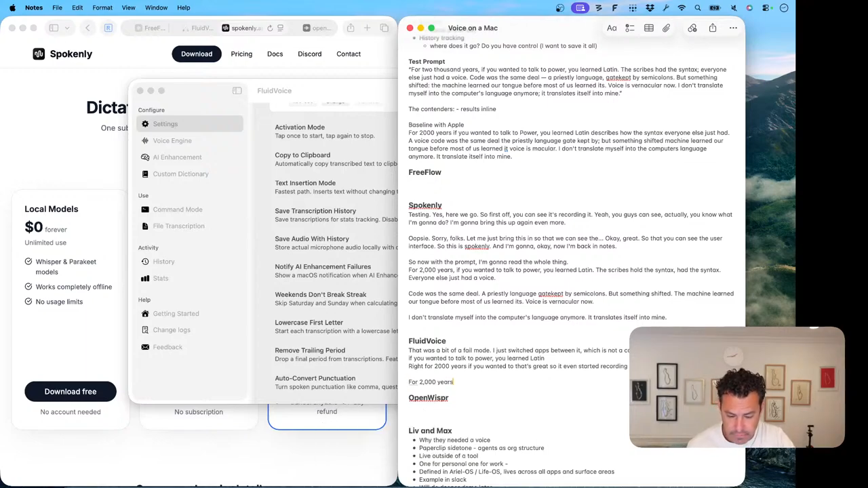Screen dimensions: 868x488
Task: Open Docs on the Spokenly site
Action: (x=275, y=54)
